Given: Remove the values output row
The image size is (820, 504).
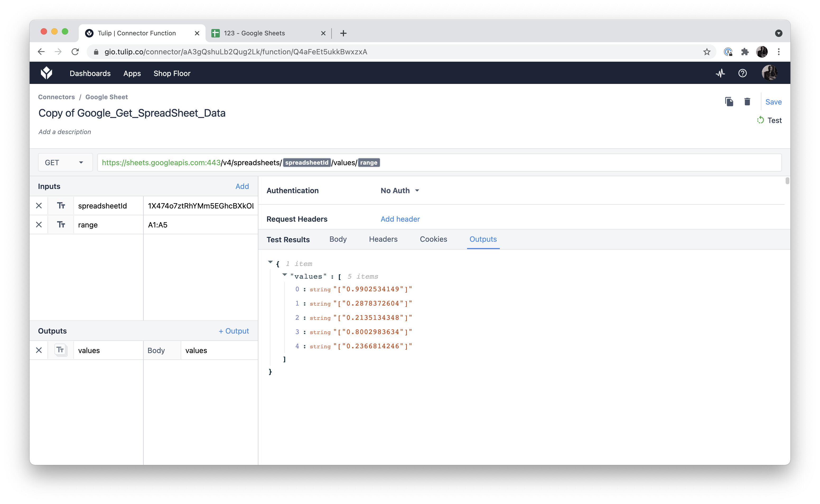Looking at the screenshot, I should pyautogui.click(x=39, y=350).
